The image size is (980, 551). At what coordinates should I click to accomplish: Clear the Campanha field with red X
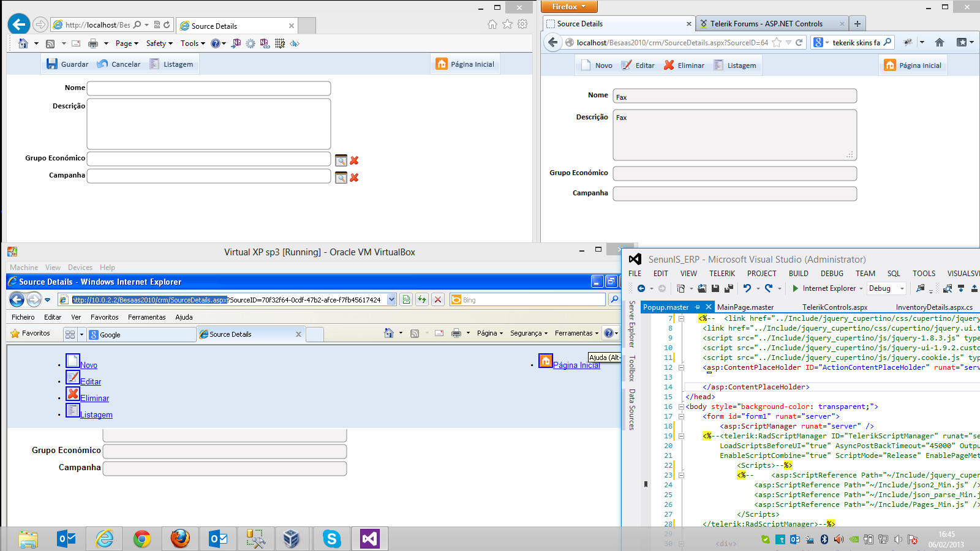point(354,178)
